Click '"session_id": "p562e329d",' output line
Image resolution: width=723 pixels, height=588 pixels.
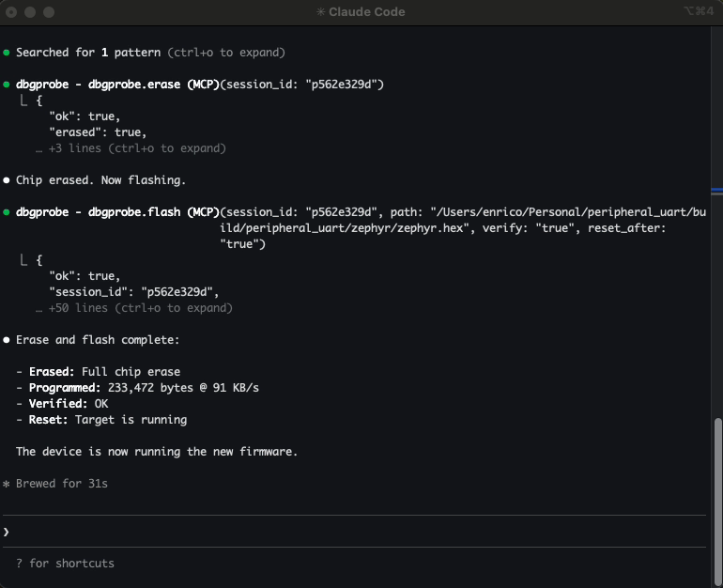(134, 292)
